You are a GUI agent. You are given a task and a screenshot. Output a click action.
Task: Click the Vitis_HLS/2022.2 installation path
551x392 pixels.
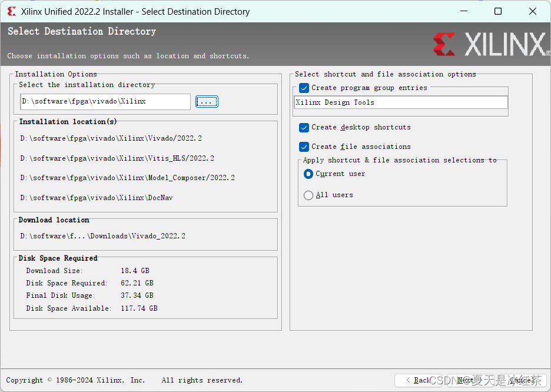(x=117, y=158)
